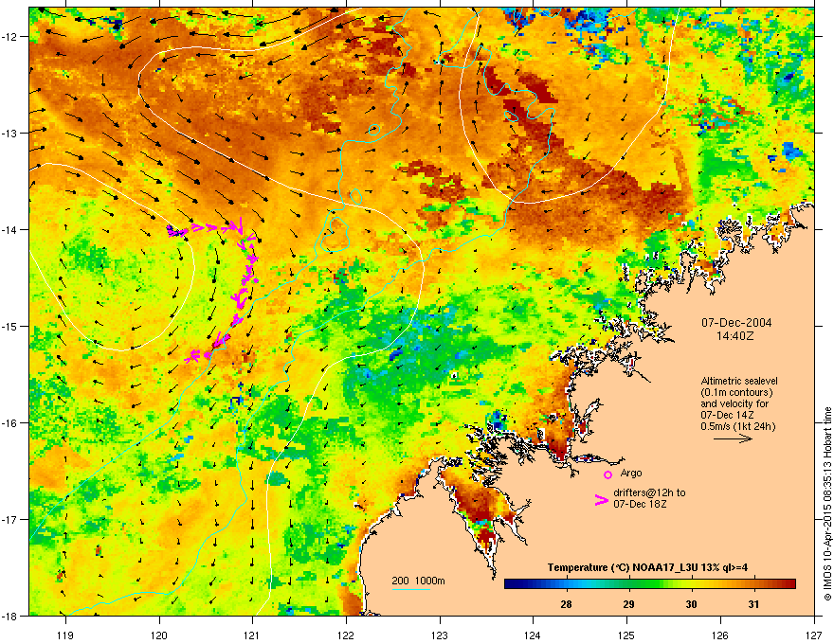834x644 pixels.
Task: Click longitude axis label 119
Action: [x=65, y=635]
